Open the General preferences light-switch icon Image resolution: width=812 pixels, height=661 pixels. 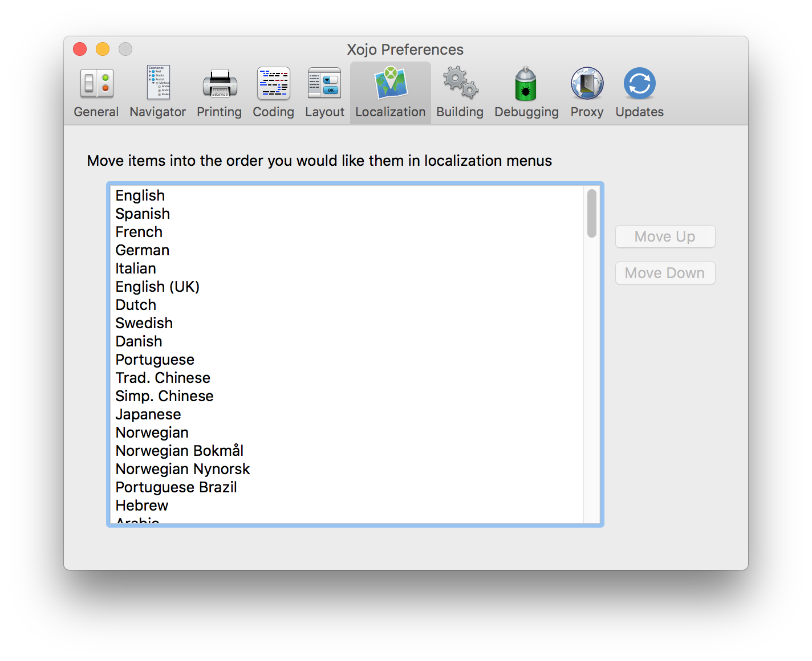click(x=96, y=84)
